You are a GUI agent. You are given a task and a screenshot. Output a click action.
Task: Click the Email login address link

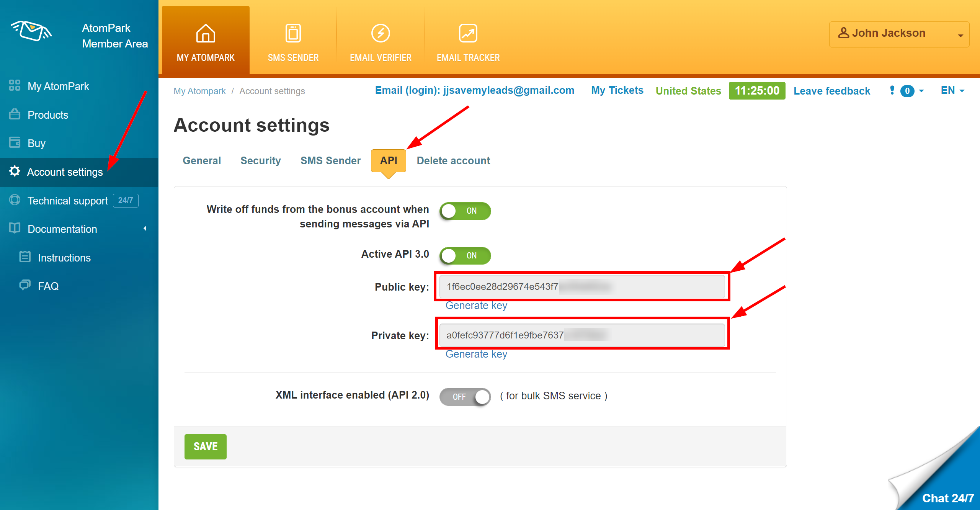[x=475, y=90]
